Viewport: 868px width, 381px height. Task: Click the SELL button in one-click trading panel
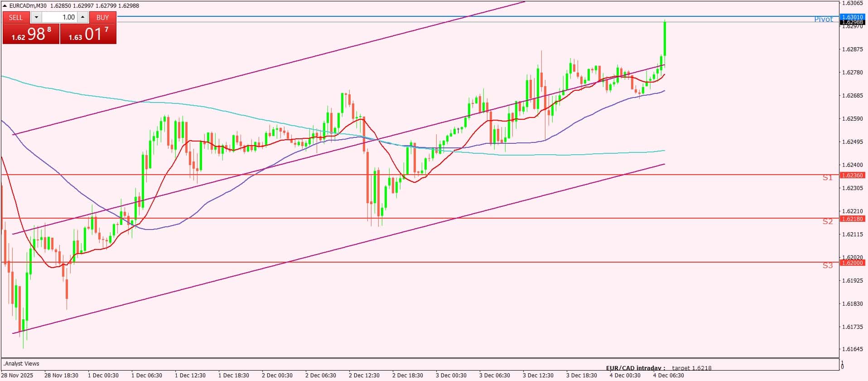click(16, 17)
